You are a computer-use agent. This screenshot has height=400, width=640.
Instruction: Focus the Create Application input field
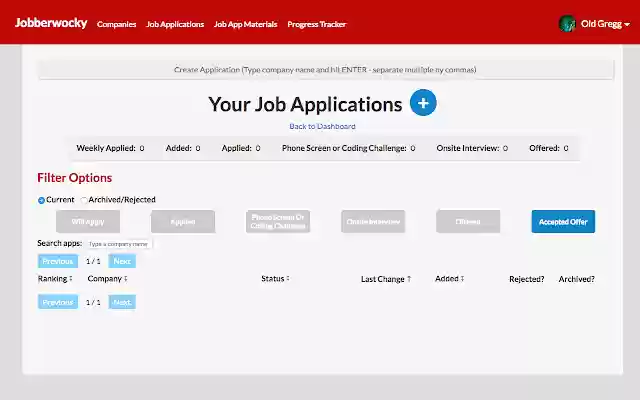[x=325, y=70]
